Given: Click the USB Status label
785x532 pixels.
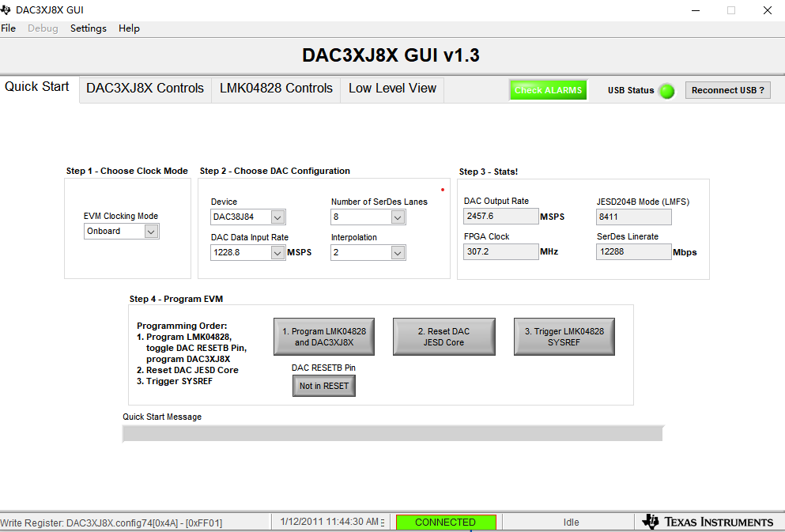Looking at the screenshot, I should tap(631, 91).
